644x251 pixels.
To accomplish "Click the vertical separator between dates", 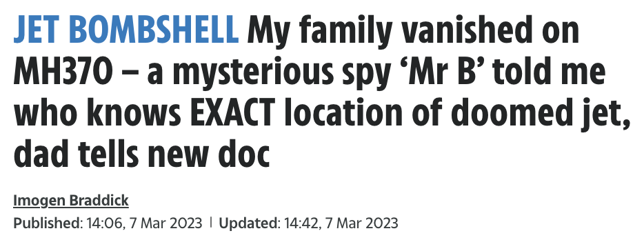I will tap(211, 223).
